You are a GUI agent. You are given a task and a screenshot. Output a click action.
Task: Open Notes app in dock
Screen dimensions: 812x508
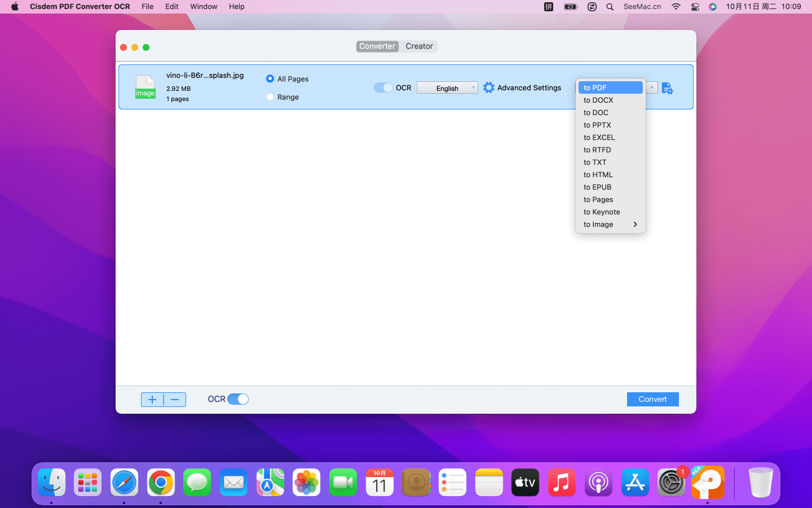(x=489, y=483)
